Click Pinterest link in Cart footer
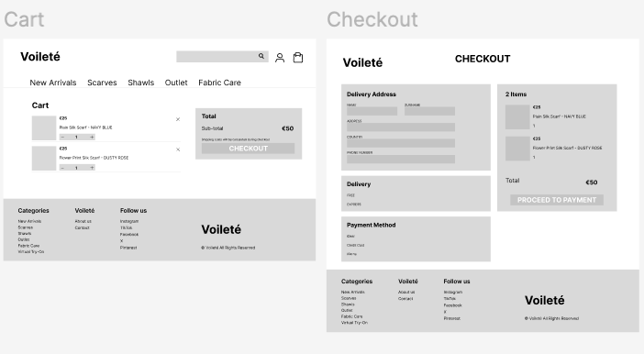Image resolution: width=644 pixels, height=354 pixels. pos(128,248)
